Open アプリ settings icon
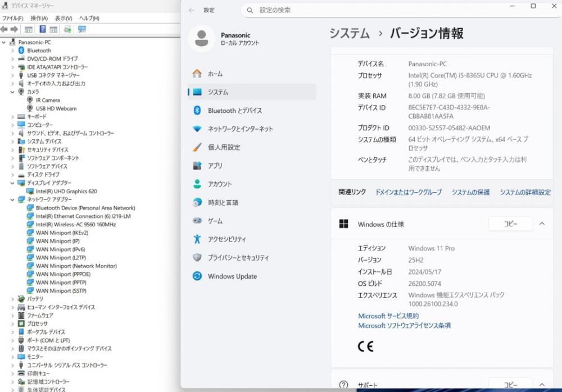 [197, 166]
